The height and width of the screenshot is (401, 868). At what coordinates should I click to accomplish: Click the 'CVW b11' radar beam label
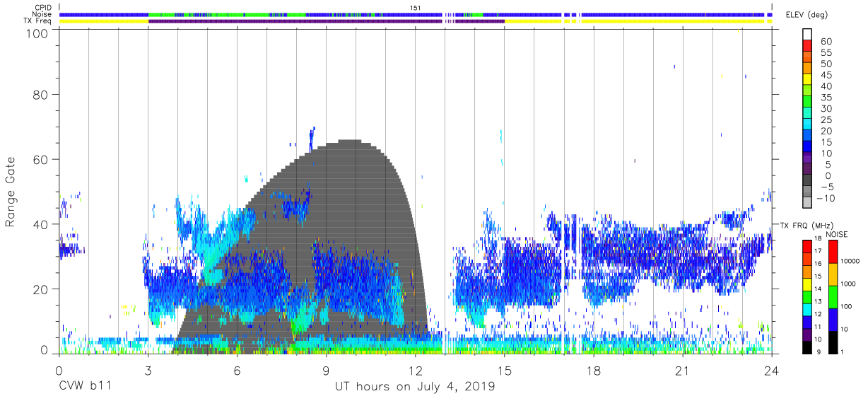[86, 387]
